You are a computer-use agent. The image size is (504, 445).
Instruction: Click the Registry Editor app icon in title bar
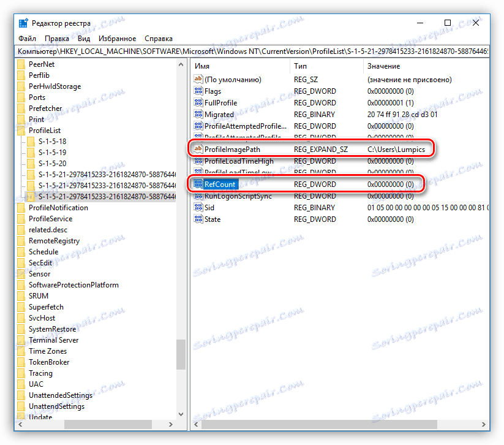pyautogui.click(x=23, y=23)
